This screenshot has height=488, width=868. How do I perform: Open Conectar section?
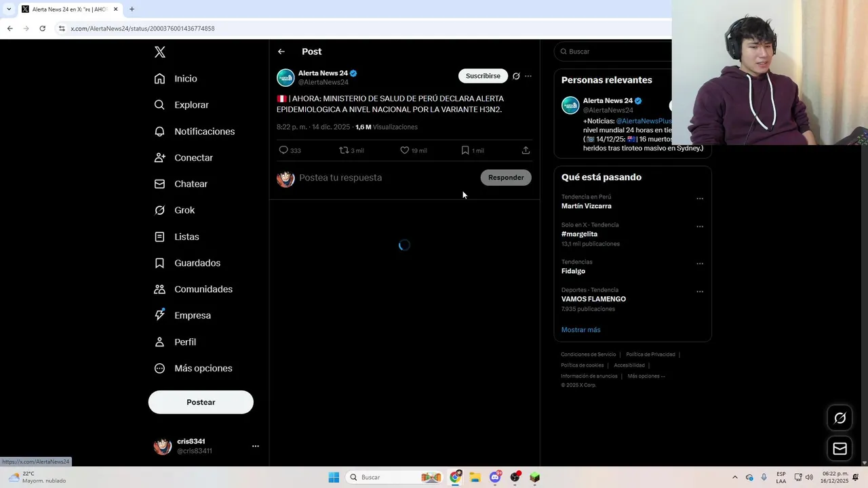[x=183, y=158]
